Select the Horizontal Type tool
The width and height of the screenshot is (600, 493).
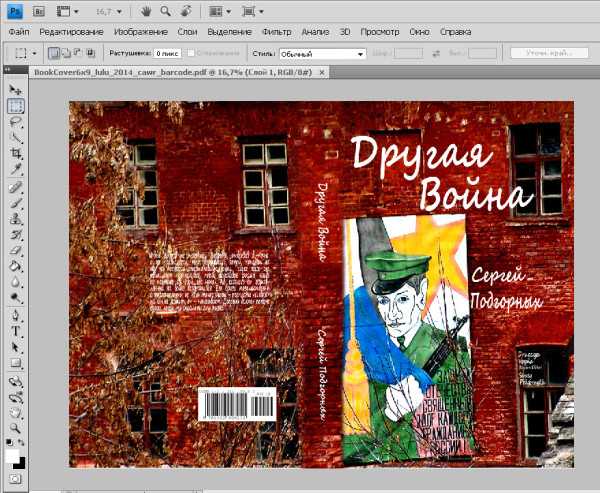point(16,331)
